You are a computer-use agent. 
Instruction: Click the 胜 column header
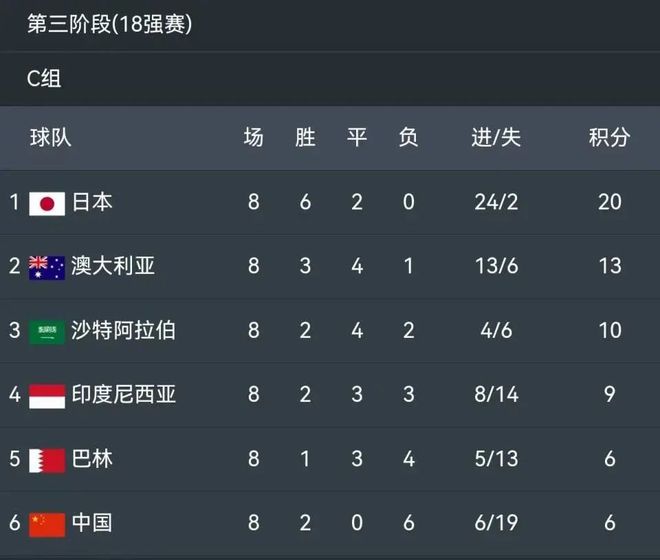coord(305,138)
